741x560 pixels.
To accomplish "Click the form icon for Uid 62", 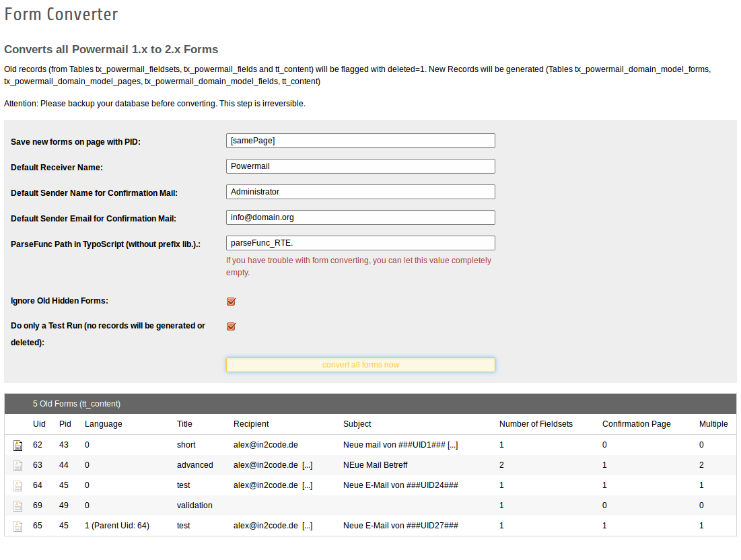I will tap(18, 445).
